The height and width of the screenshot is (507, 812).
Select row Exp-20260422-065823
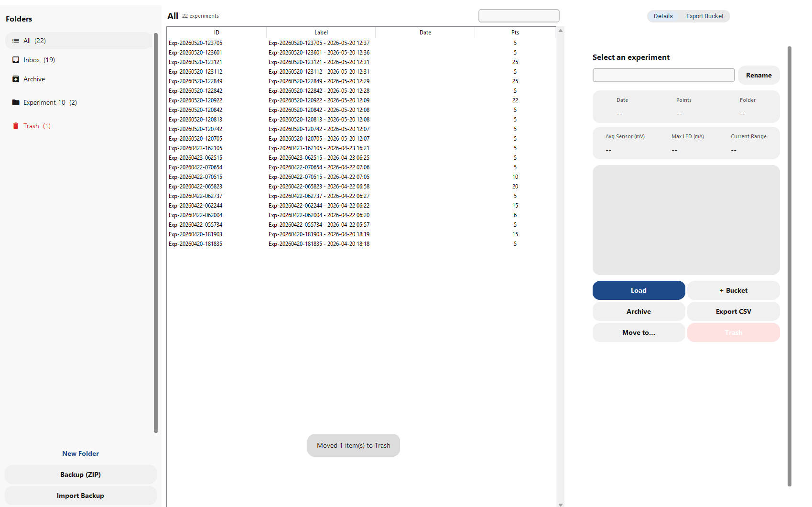361,187
